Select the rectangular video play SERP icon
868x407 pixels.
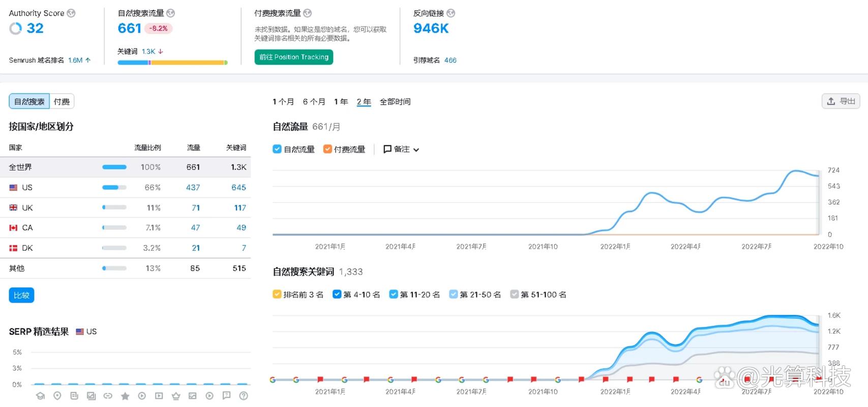coord(159,396)
